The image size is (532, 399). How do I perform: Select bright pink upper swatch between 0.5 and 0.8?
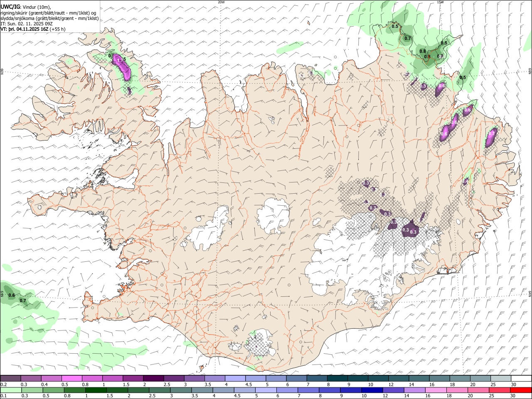[x=71, y=378]
